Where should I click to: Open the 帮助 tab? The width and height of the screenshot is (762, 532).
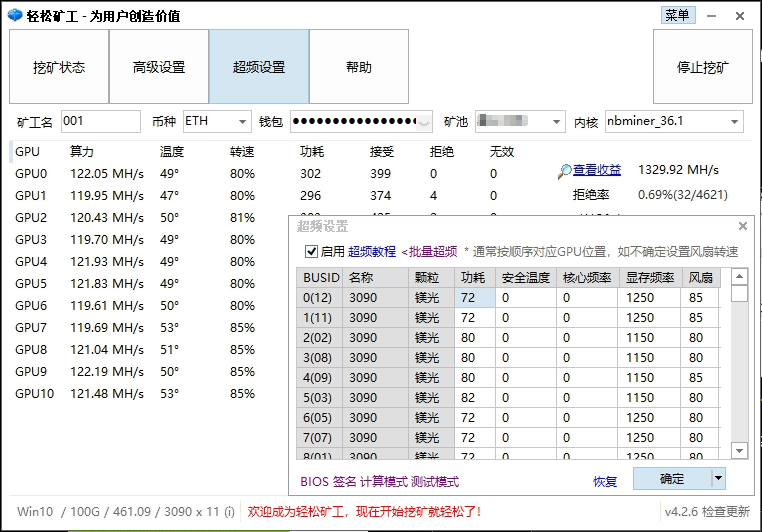tap(359, 67)
